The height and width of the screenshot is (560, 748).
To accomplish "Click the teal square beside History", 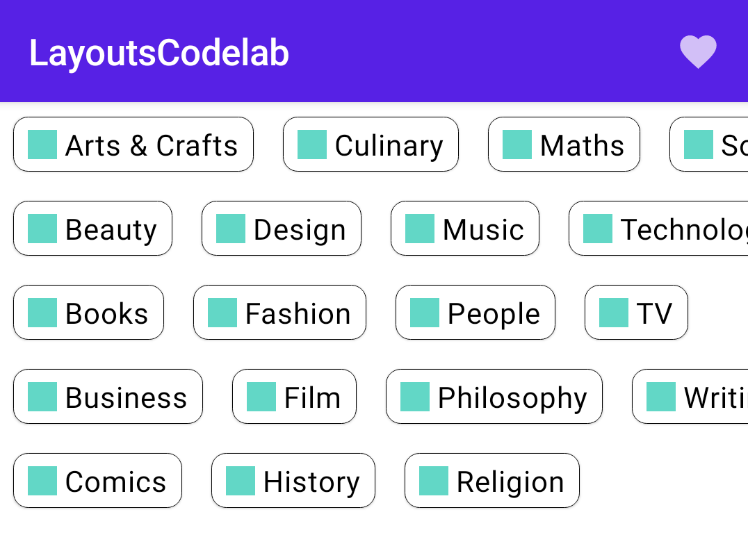I will click(241, 481).
